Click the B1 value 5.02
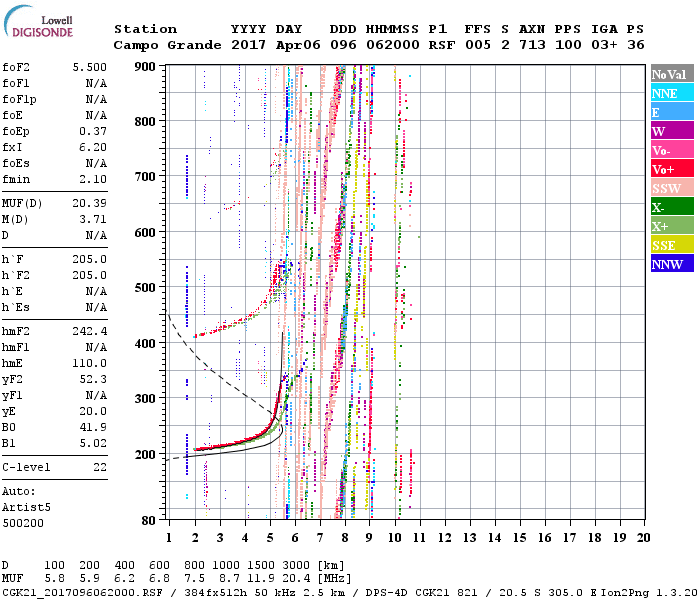Viewport: 700px width, 600px height. pyautogui.click(x=93, y=443)
